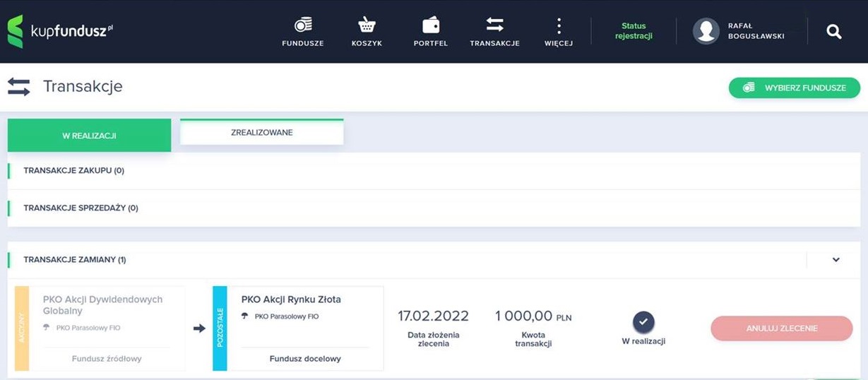Open the Koszyk basket icon
This screenshot has width=868, height=380.
click(367, 25)
